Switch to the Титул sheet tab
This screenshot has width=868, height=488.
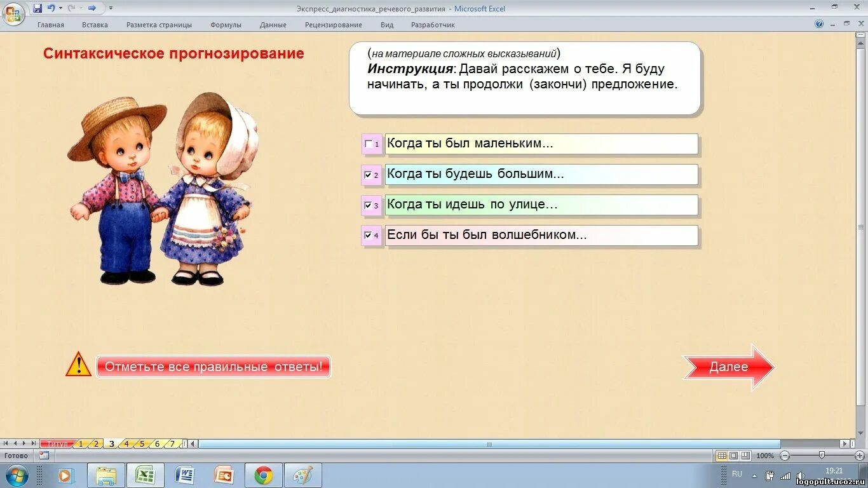tap(57, 444)
